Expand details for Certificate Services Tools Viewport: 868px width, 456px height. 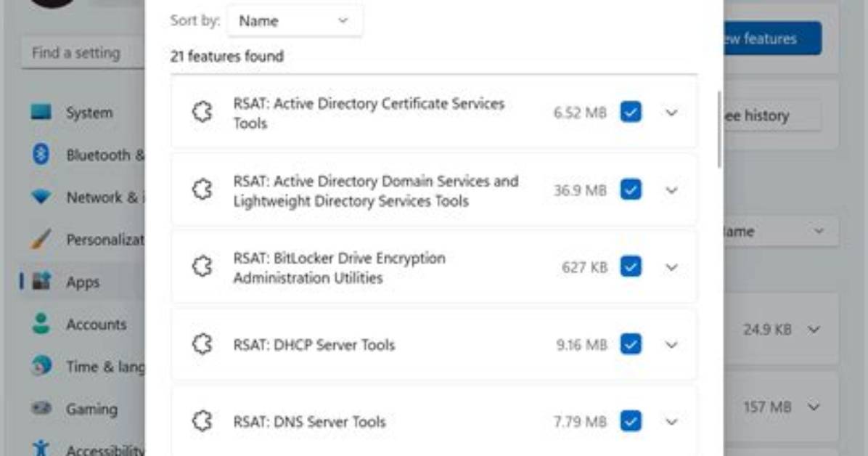(x=671, y=113)
